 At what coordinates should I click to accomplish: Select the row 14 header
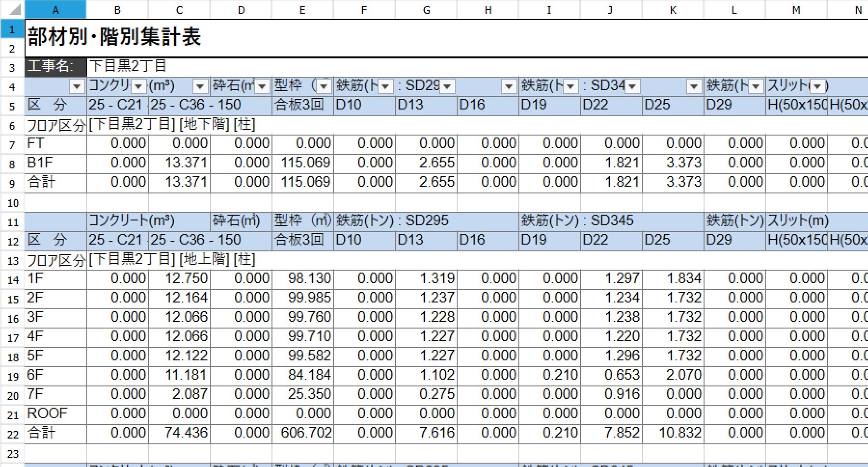tap(13, 280)
